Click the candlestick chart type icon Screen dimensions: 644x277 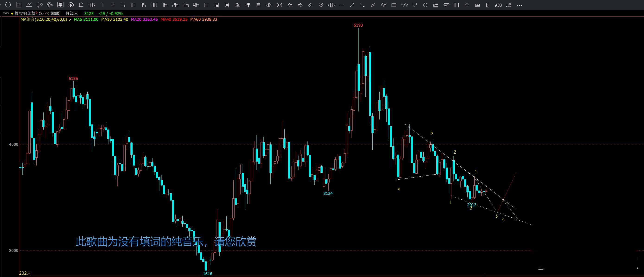[x=39, y=5]
